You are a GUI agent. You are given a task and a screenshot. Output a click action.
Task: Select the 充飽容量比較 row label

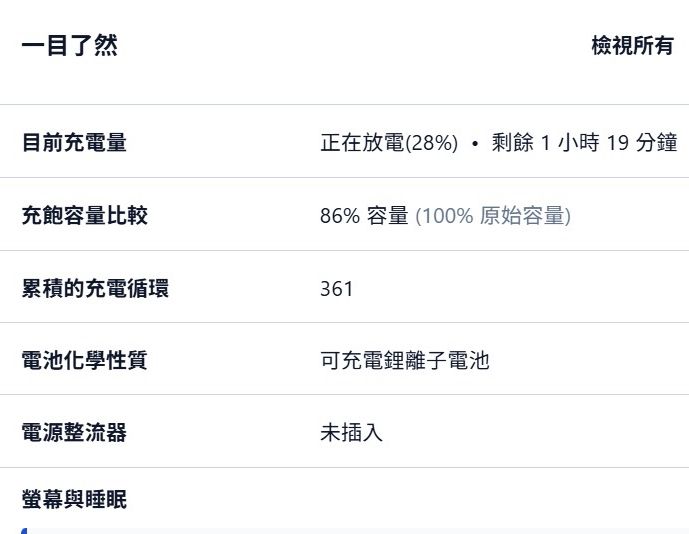pos(84,215)
